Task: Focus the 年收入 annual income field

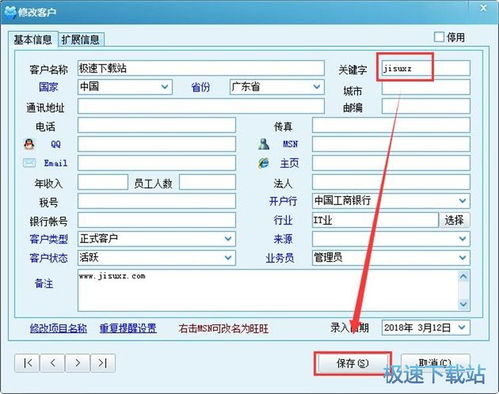Action: (x=103, y=182)
